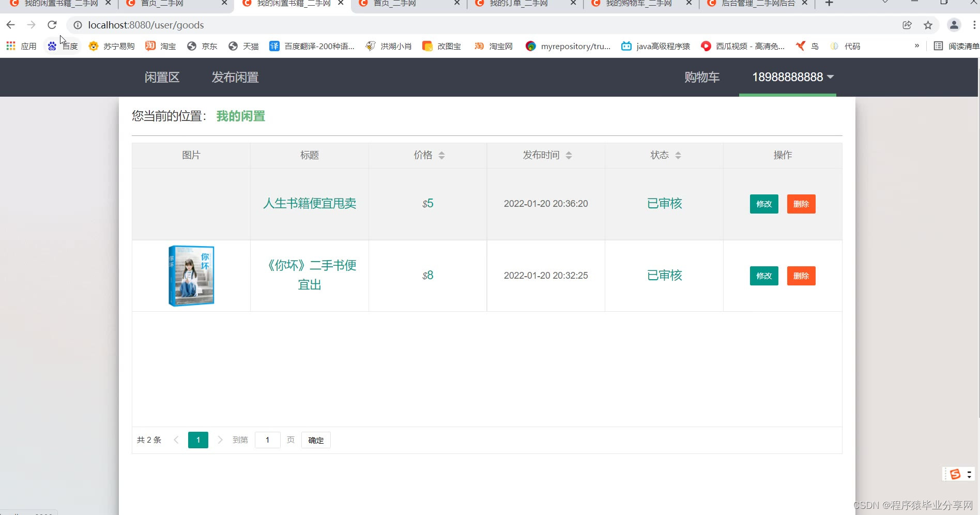Screen dimensions: 980x515
Task: Sort the table by 价格 column
Action: tap(441, 155)
